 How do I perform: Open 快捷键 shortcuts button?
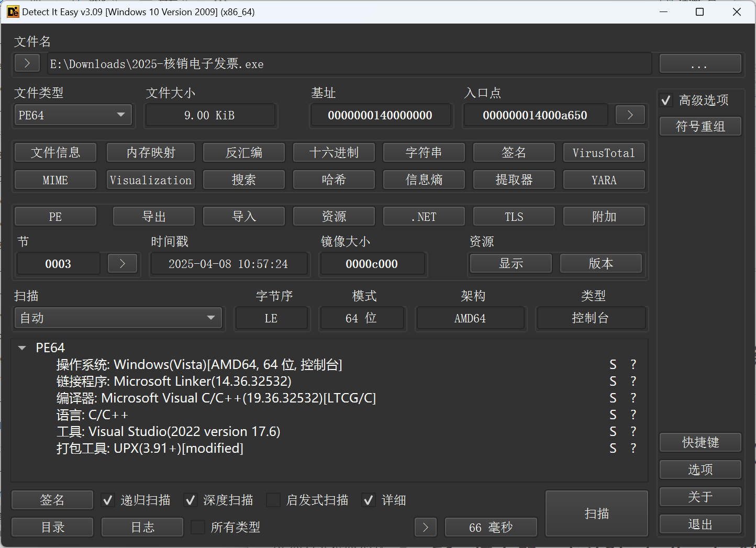coord(701,442)
